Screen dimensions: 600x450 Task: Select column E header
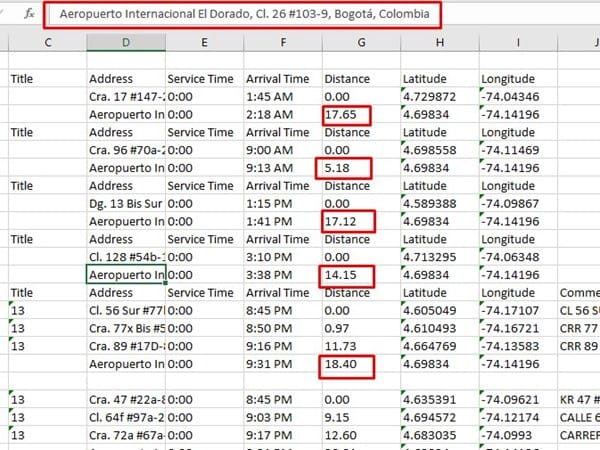pos(204,42)
